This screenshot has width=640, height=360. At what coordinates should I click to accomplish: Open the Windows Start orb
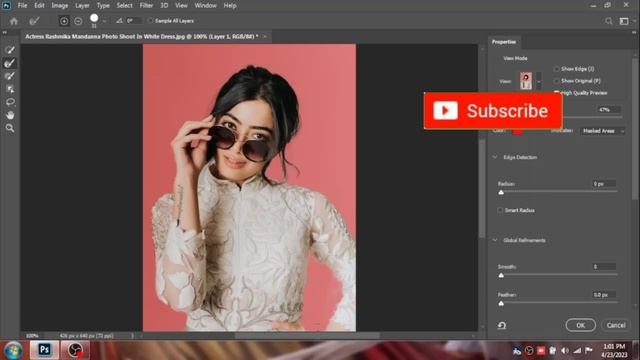[13, 350]
